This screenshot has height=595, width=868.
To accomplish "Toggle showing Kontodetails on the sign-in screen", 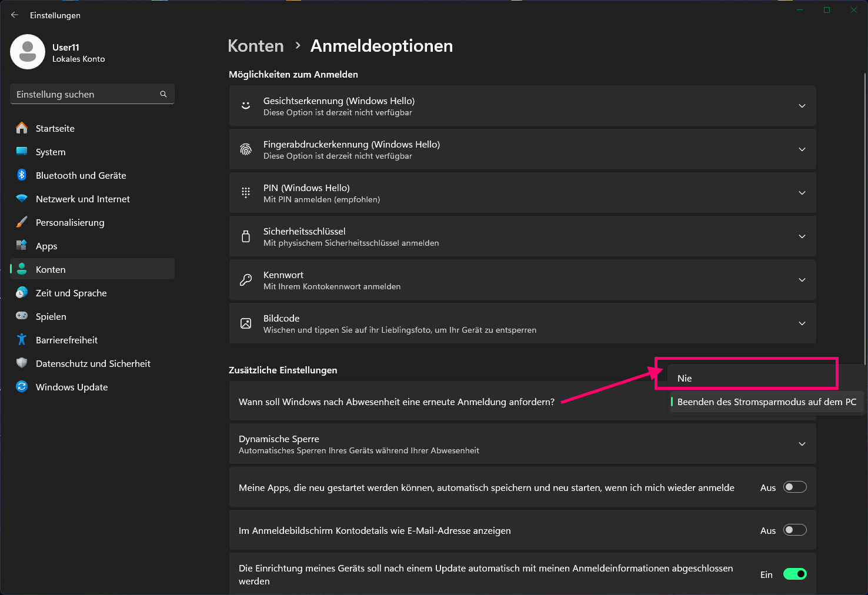I will pos(794,530).
